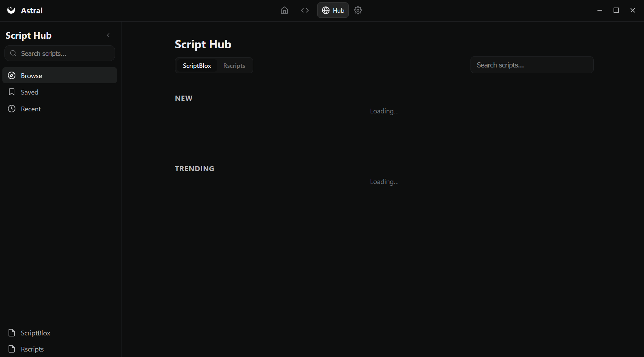644x357 pixels.
Task: Click the TRENDING section heading
Action: click(x=194, y=169)
